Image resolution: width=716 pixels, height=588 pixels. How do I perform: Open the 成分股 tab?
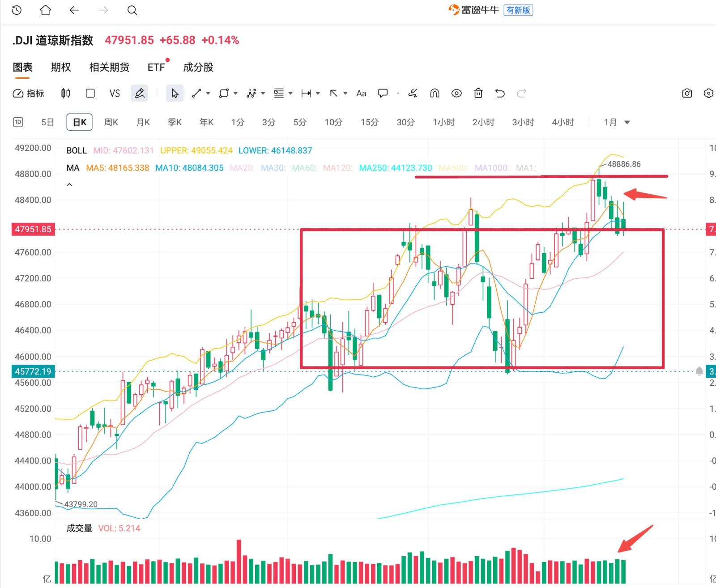click(x=198, y=67)
